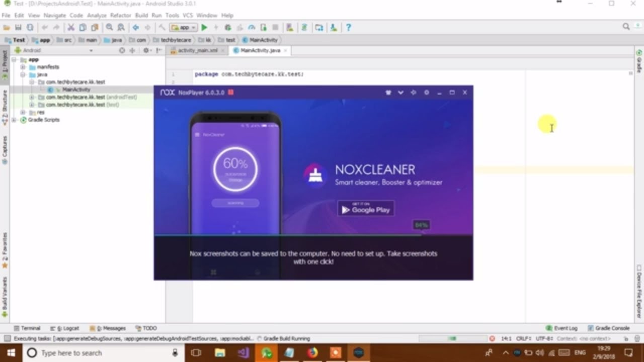
Task: Open the AVD Manager toolbar icon
Action: tap(290, 28)
